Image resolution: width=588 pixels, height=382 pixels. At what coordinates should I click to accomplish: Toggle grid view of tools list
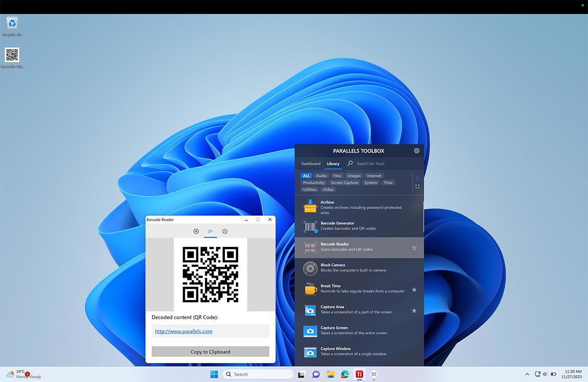(x=417, y=186)
